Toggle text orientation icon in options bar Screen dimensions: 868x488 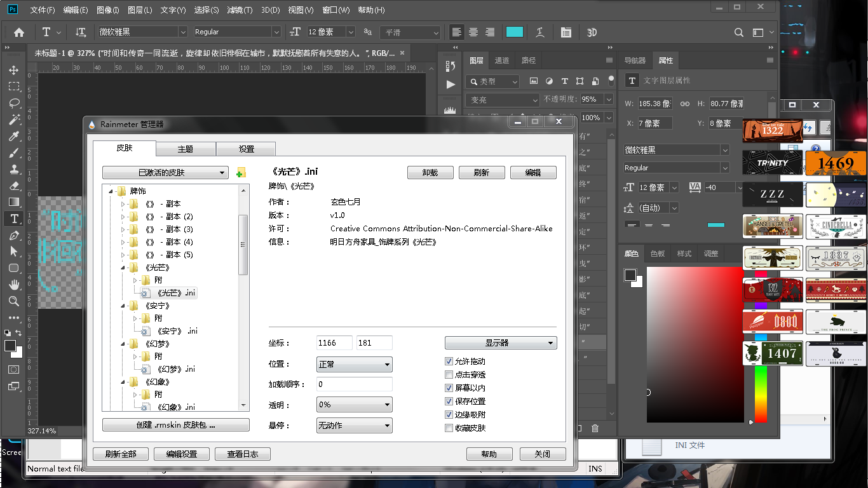point(81,32)
